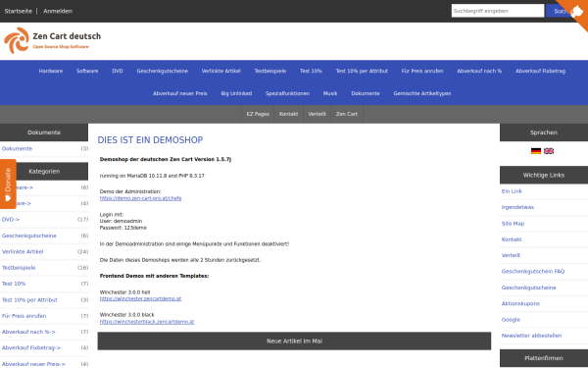Image resolution: width=588 pixels, height=368 pixels.
Task: Click the Kategorien sidebar header
Action: tap(44, 171)
